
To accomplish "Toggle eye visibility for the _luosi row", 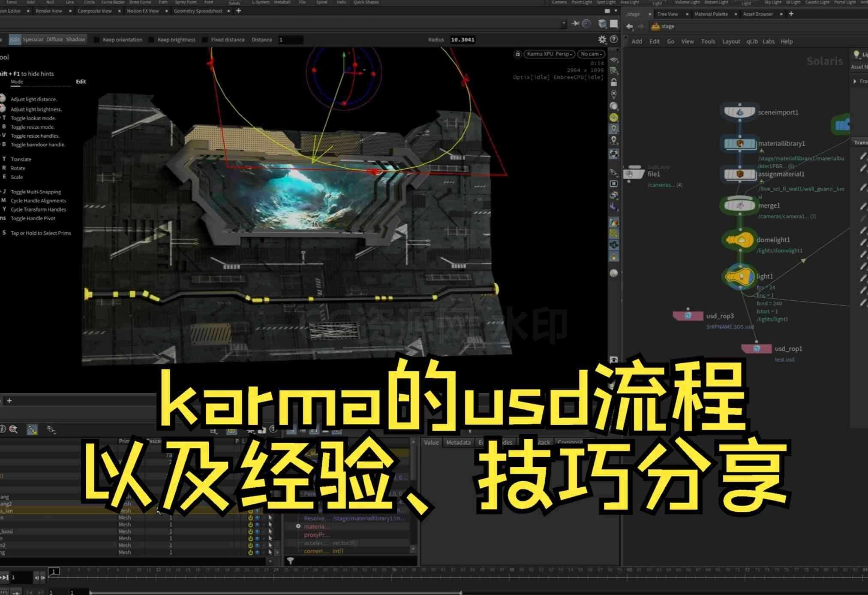I will pos(257,532).
